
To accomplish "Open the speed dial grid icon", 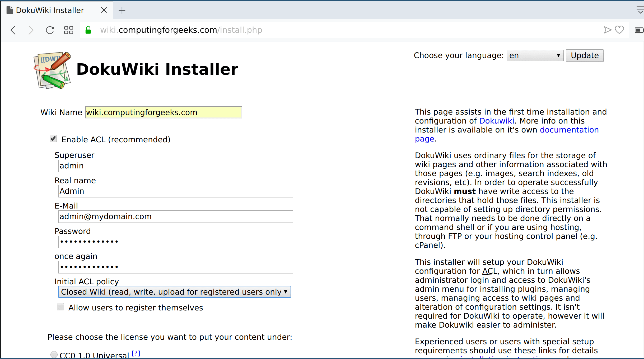I will pyautogui.click(x=69, y=30).
